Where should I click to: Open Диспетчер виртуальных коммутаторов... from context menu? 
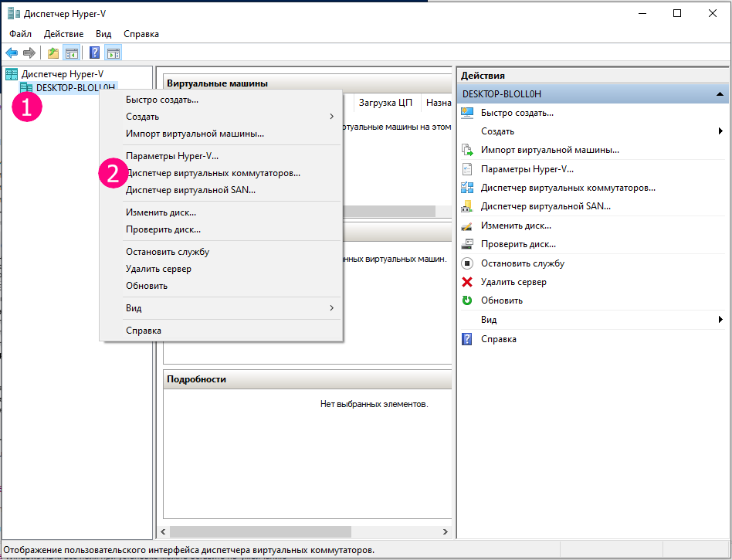[222, 173]
